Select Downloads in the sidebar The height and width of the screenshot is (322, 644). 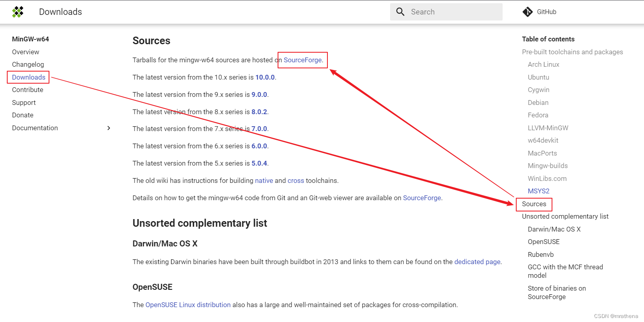click(x=29, y=77)
